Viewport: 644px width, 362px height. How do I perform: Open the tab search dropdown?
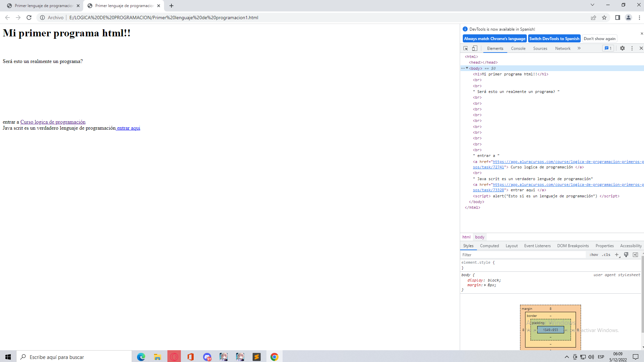(x=592, y=5)
